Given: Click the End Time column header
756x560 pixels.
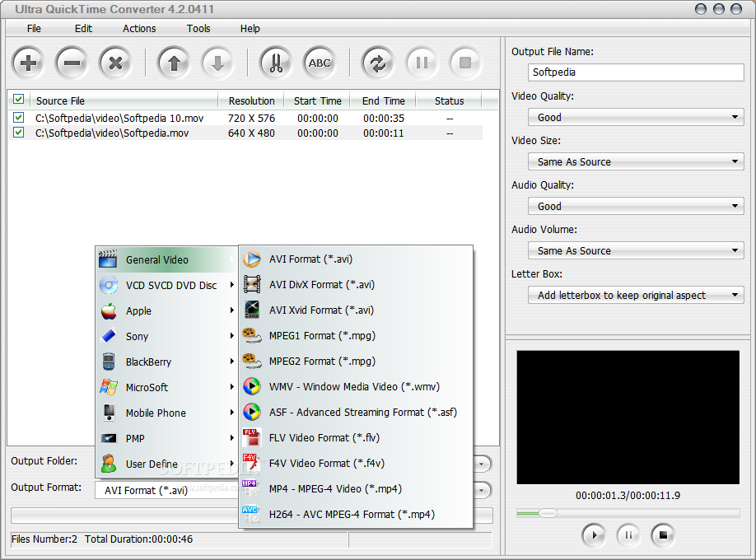Looking at the screenshot, I should 383,100.
